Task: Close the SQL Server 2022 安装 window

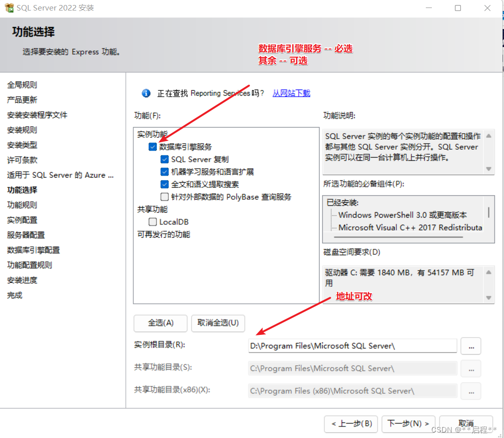Action: [487, 8]
